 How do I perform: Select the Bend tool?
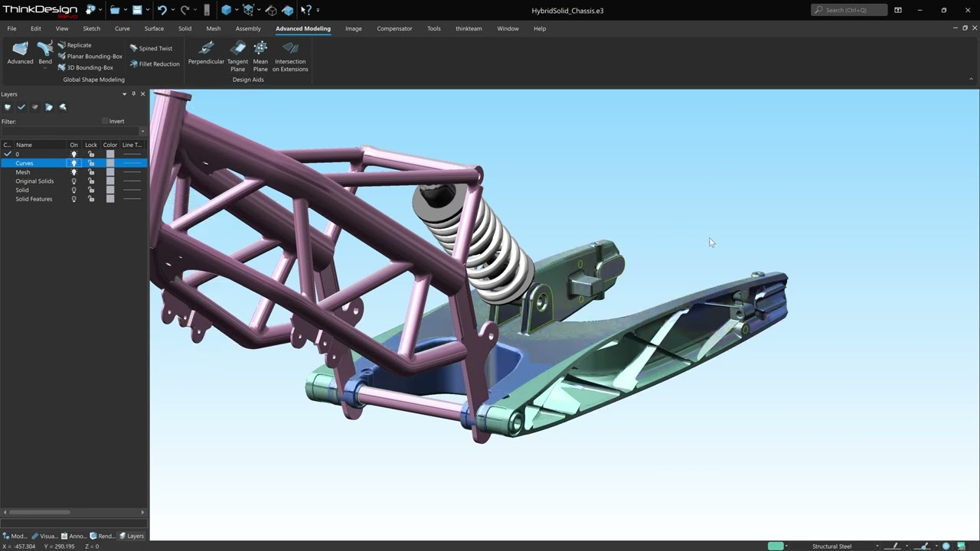coord(45,51)
